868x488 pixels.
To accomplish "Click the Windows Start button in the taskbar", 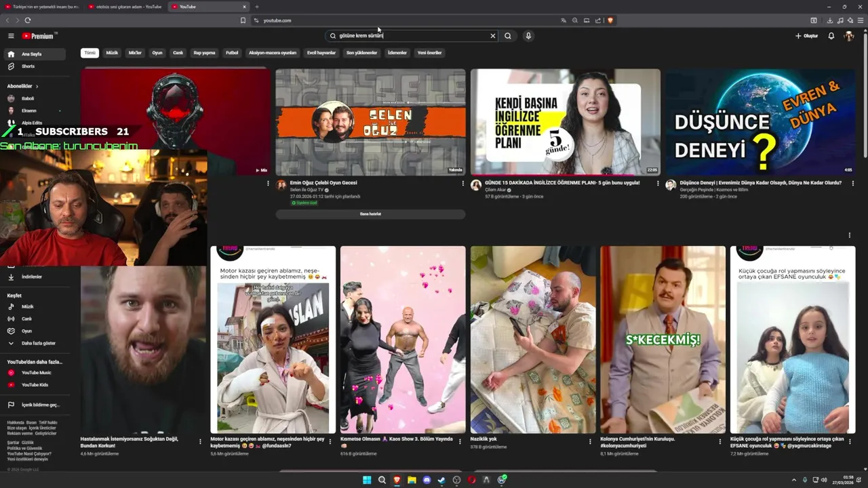I will pyautogui.click(x=367, y=480).
